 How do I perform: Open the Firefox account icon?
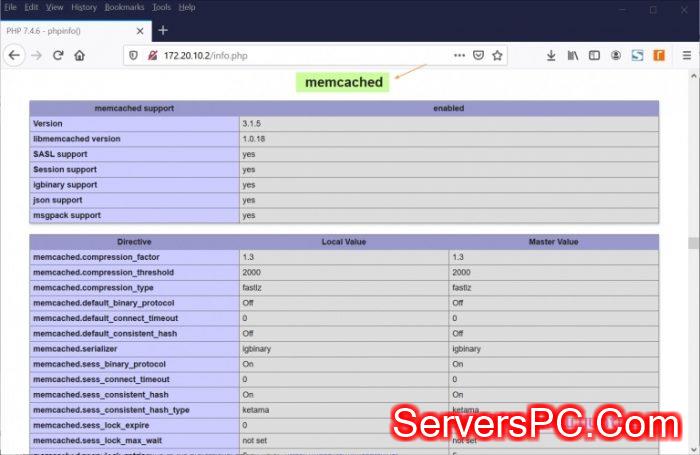(617, 55)
